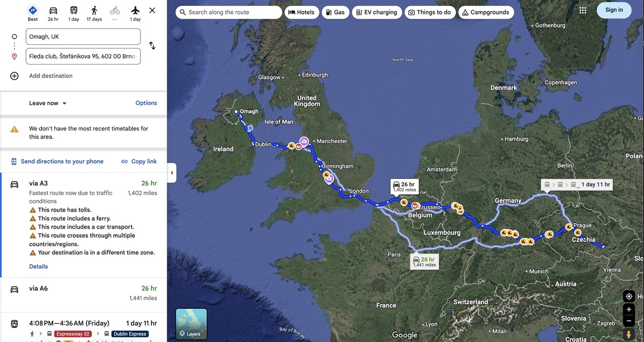644x342 pixels.
Task: Open the Google apps grid
Action: [583, 10]
